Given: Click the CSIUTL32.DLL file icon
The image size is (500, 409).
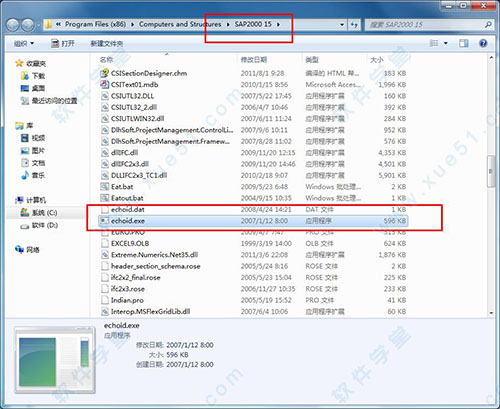Looking at the screenshot, I should [x=105, y=96].
